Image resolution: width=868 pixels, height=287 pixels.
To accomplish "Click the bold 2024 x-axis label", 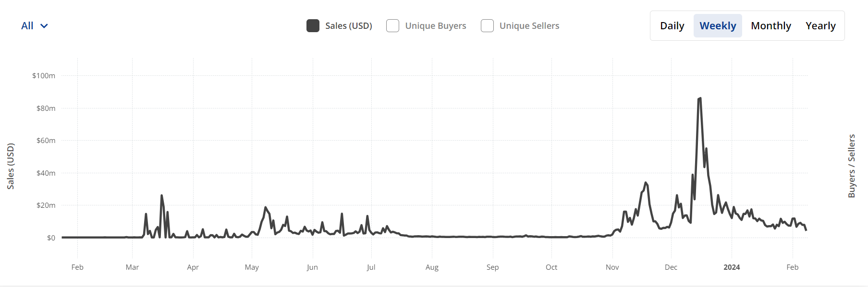I will pyautogui.click(x=731, y=267).
